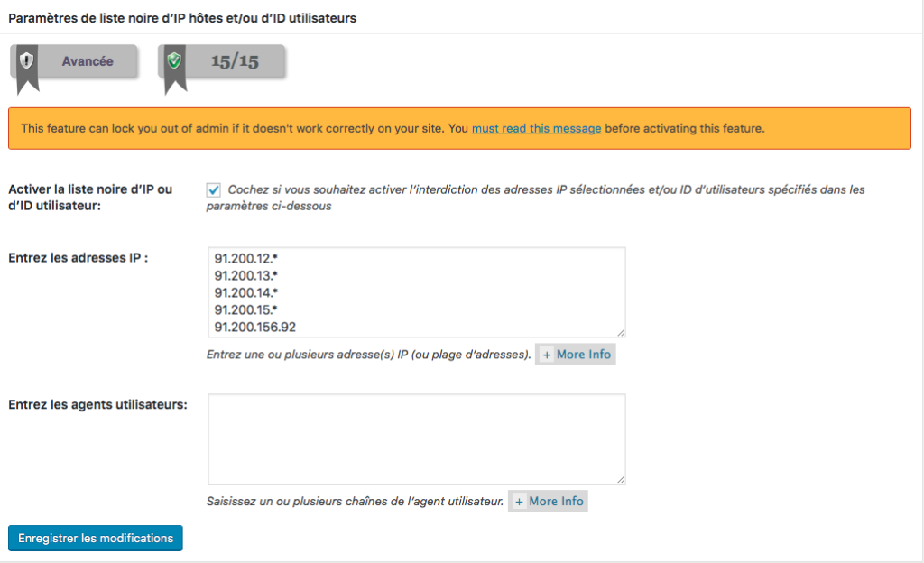Expand More Info for IP addresses
The height and width of the screenshot is (563, 924).
click(577, 355)
